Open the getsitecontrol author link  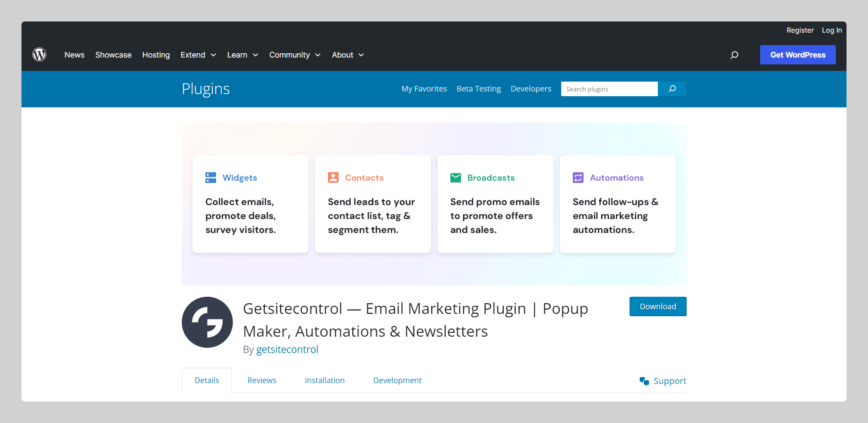click(287, 349)
